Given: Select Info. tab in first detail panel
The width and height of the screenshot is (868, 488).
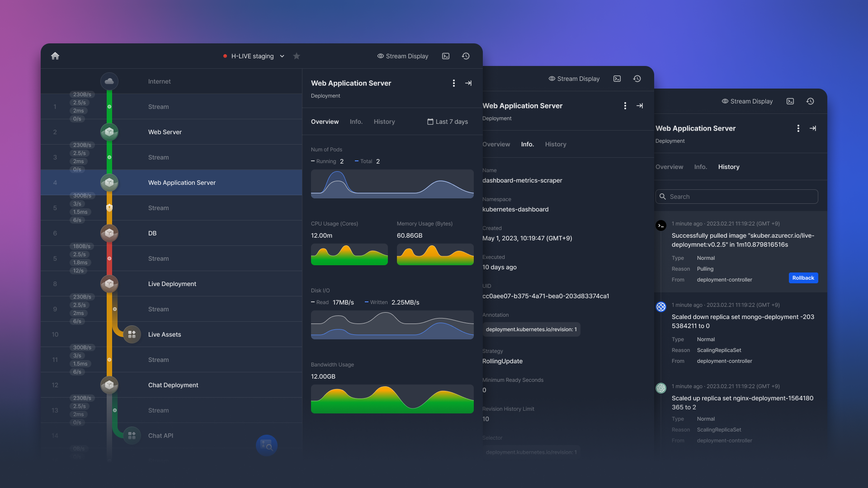Looking at the screenshot, I should [356, 122].
